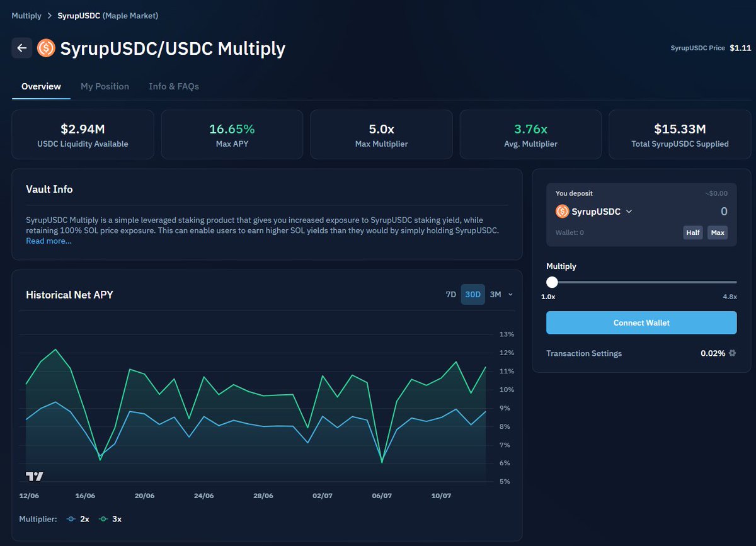Click the Max APY 16.65% card

232,134
